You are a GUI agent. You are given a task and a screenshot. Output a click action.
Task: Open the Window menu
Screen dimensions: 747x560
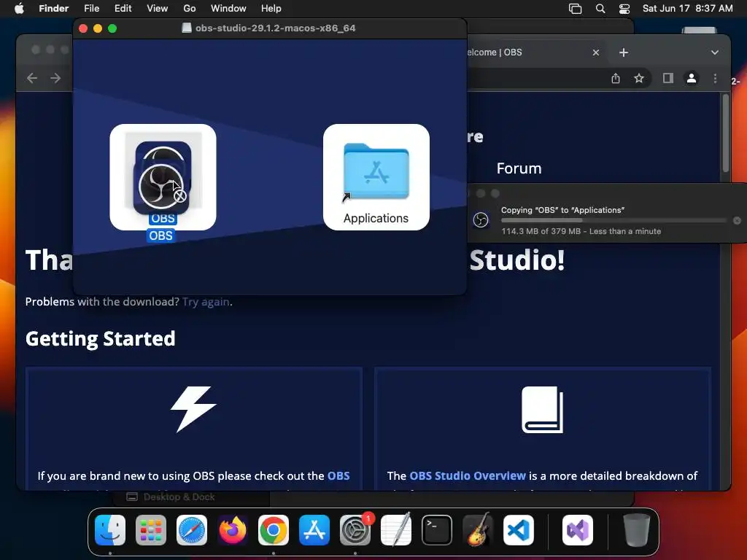pos(228,8)
